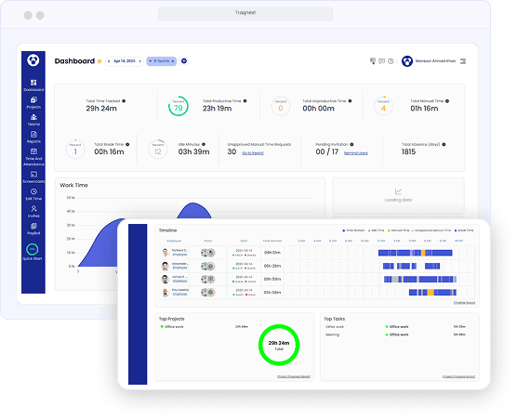
Task: Click Total Time Tracked info icon
Action: click(124, 101)
